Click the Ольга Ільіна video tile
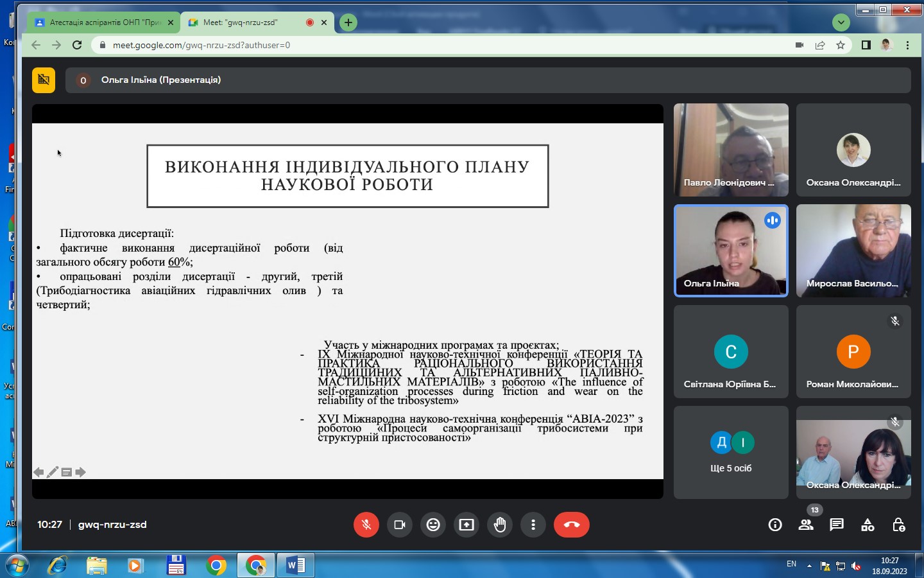This screenshot has width=924, height=578. click(731, 250)
